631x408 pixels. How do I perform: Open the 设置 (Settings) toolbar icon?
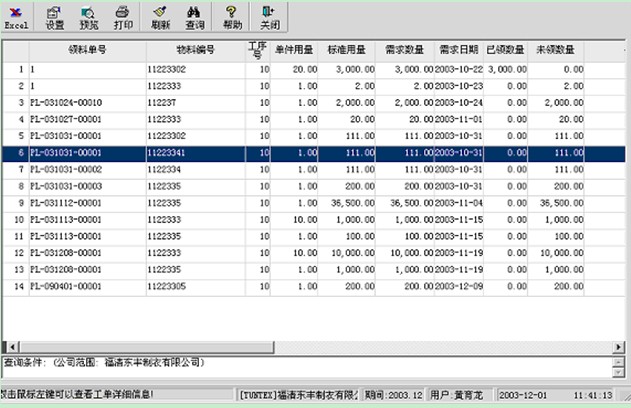[x=55, y=15]
